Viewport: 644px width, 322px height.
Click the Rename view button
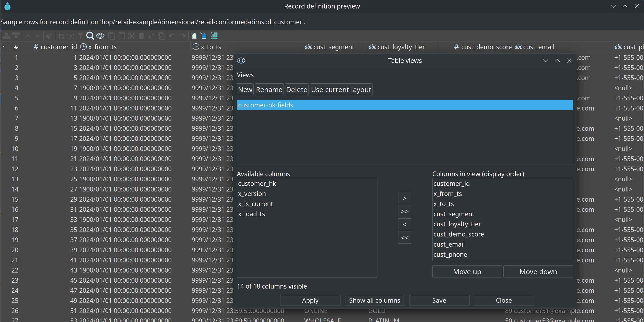(269, 90)
